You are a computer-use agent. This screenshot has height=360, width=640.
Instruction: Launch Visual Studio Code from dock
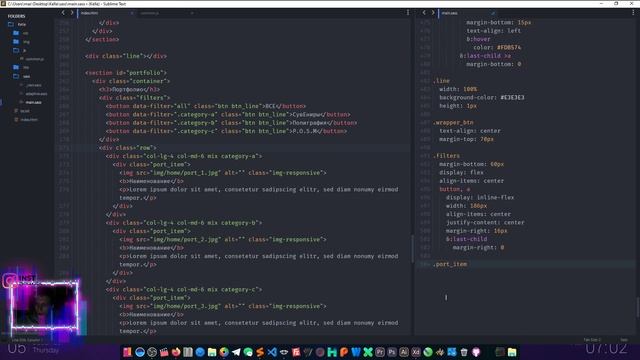tap(272, 352)
